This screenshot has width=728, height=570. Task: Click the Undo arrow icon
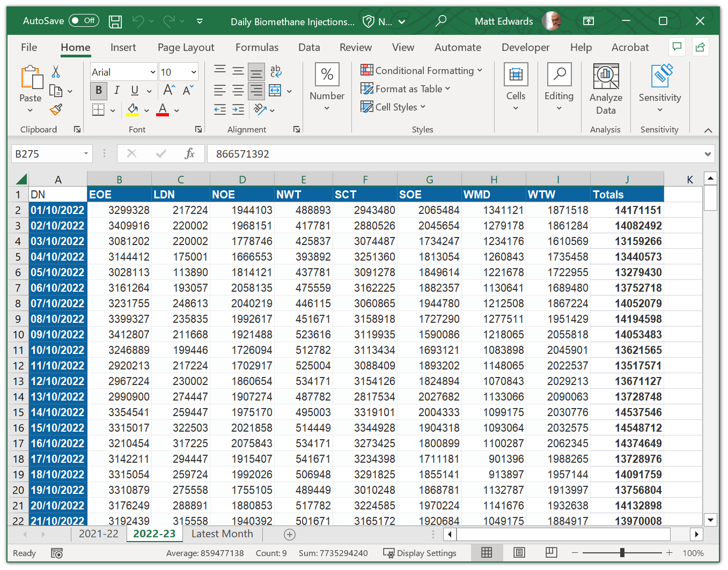138,21
